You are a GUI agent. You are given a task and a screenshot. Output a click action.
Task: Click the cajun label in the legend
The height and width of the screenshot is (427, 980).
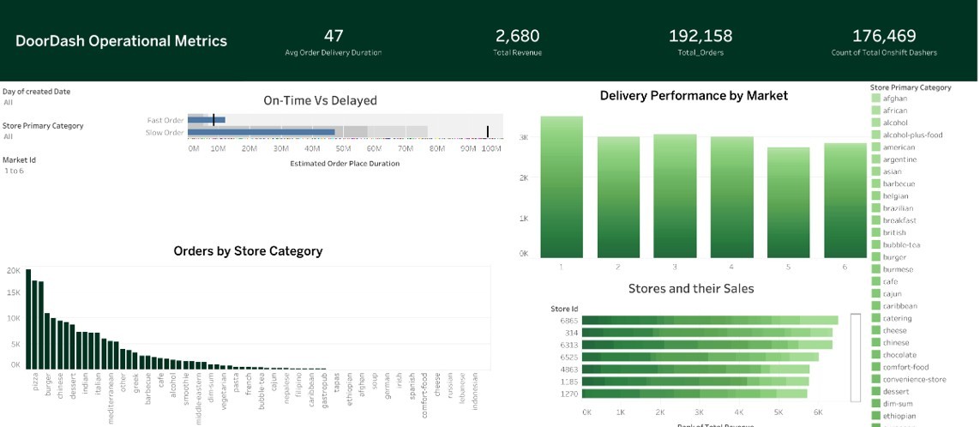point(891,294)
